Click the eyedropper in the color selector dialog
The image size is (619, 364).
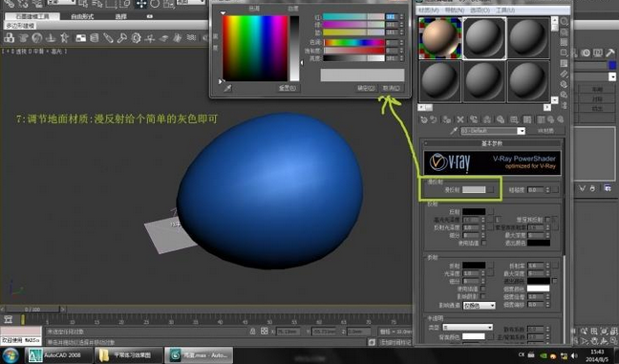227,88
